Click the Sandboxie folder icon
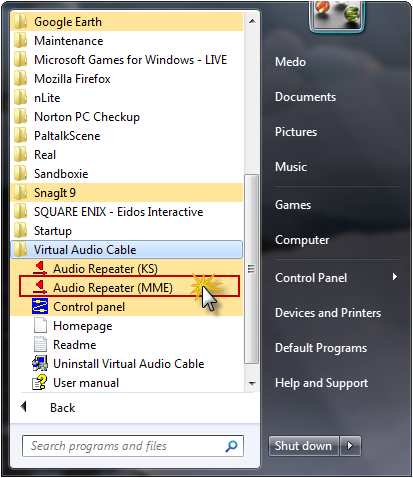Screen dimensions: 413x478 coord(21,174)
